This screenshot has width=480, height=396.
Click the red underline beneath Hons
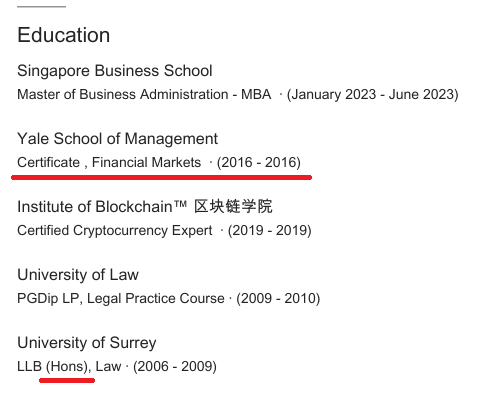67,380
